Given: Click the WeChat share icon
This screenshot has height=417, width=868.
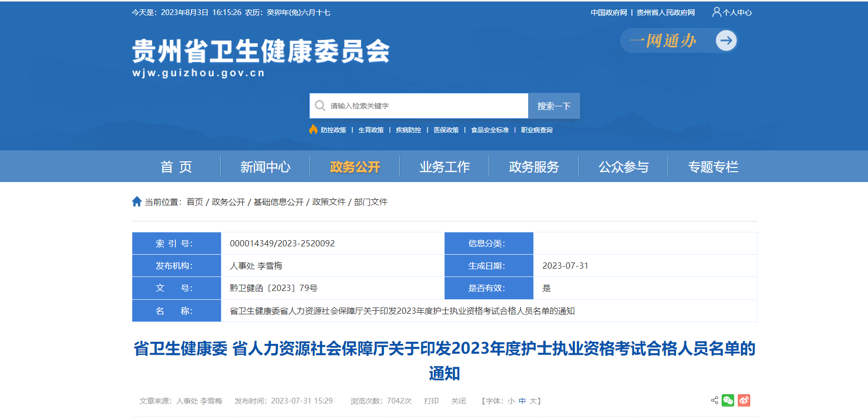Looking at the screenshot, I should click(x=728, y=400).
